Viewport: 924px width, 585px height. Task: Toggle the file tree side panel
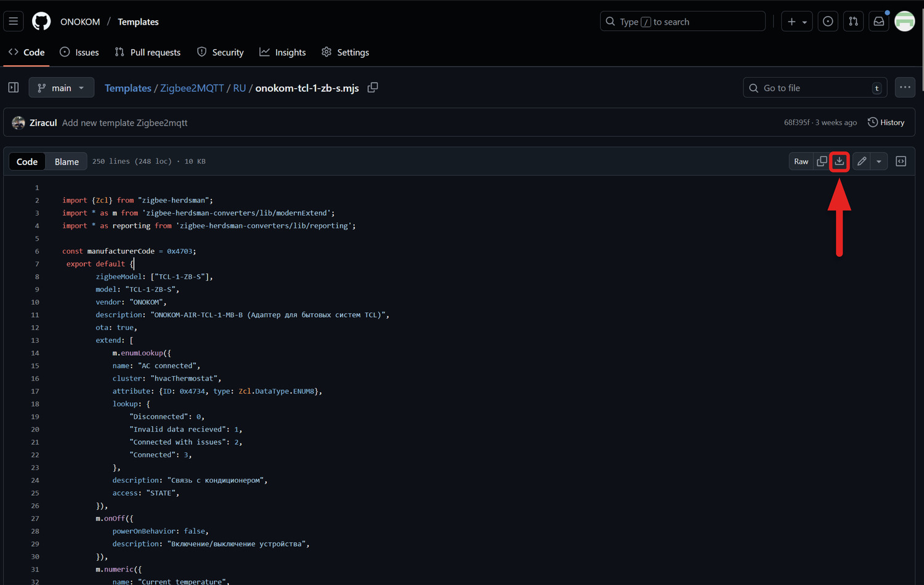pos(14,87)
